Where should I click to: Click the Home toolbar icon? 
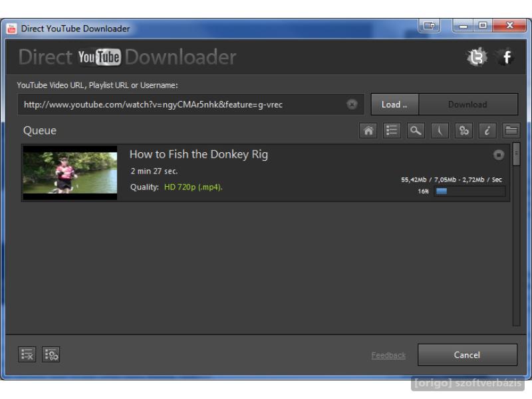pos(368,130)
